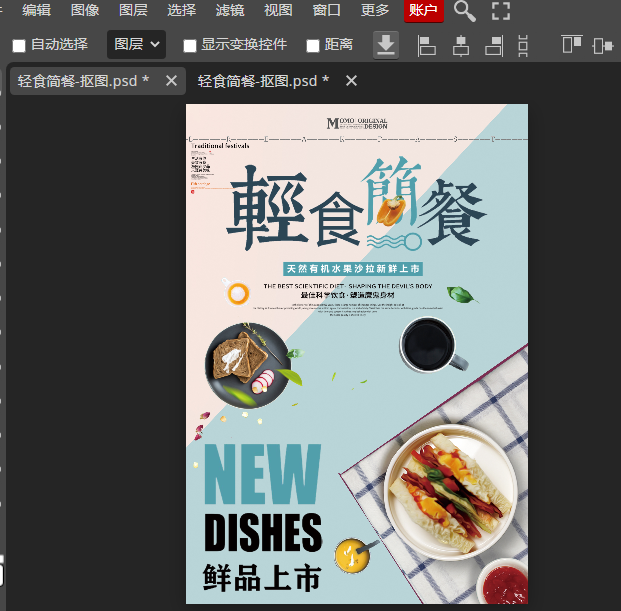This screenshot has height=611, width=621.
Task: Enable the 自动选择 checkbox
Action: point(19,45)
